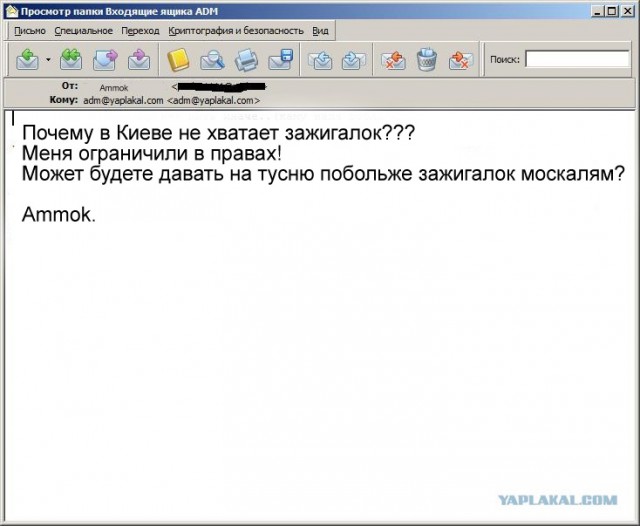Go to the previous message envelope icon
Screen dimensions: 640x526
tap(320, 60)
